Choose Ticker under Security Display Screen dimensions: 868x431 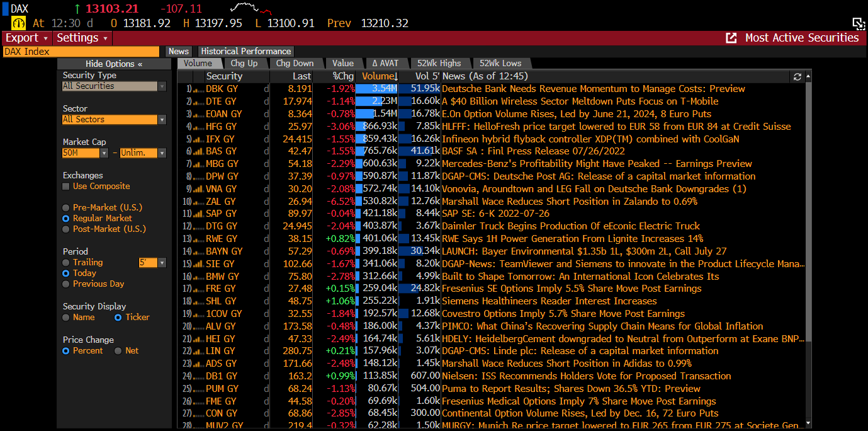[118, 318]
